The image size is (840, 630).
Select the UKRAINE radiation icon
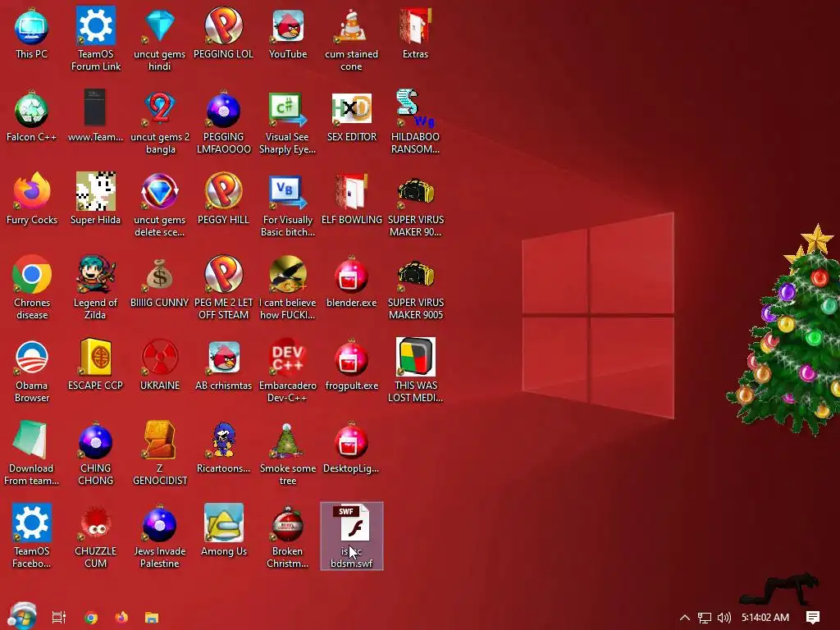coord(160,365)
